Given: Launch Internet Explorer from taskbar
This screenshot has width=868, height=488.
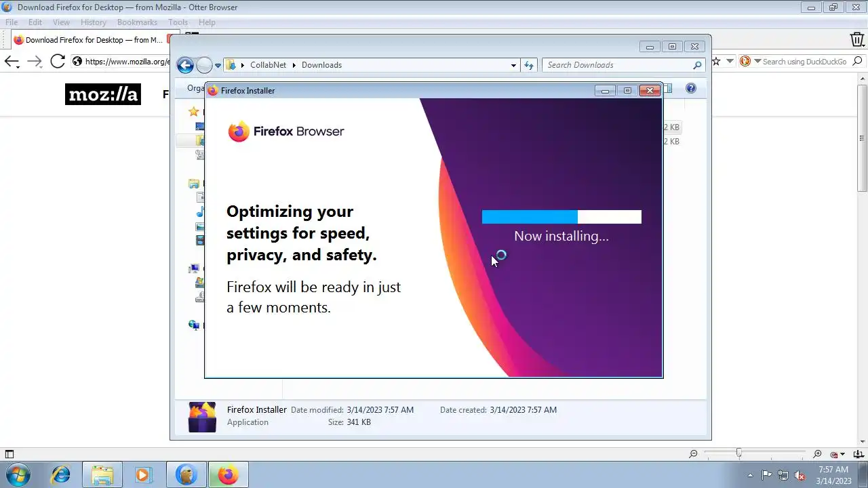Looking at the screenshot, I should click(61, 474).
